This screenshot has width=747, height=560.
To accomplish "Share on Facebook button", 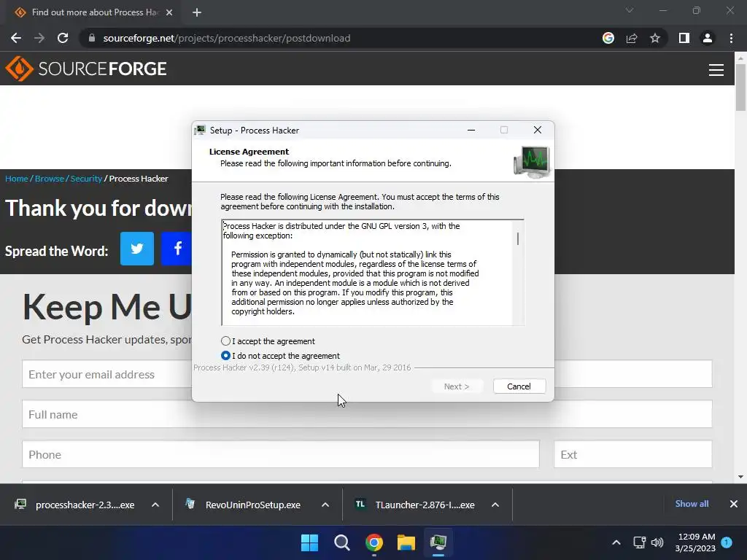I will 177,249.
